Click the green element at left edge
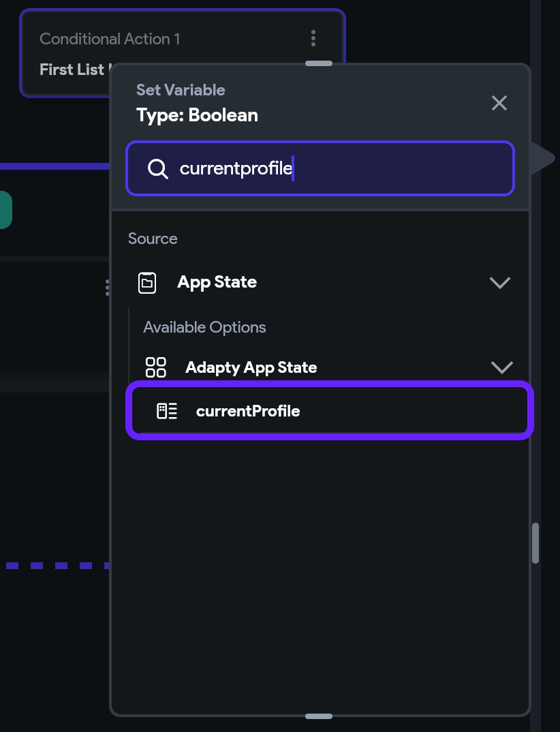The height and width of the screenshot is (732, 560). [5, 210]
